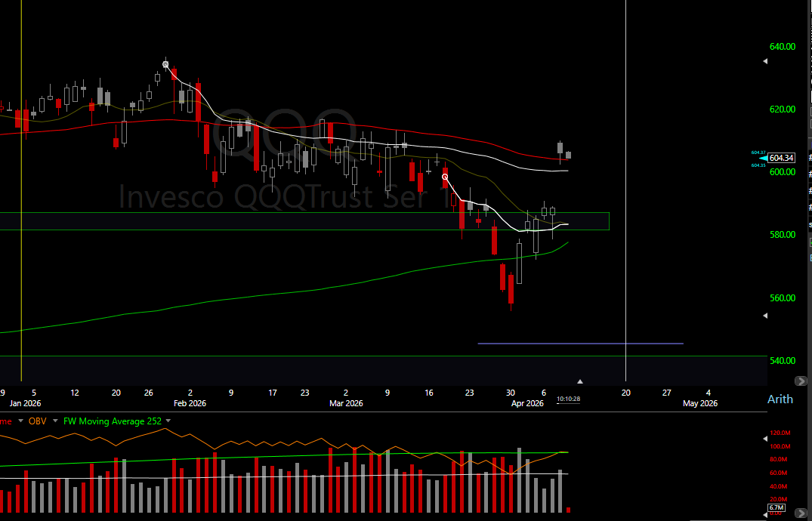Click the Feb 2026 axis label
The width and height of the screenshot is (812, 521).
[190, 403]
